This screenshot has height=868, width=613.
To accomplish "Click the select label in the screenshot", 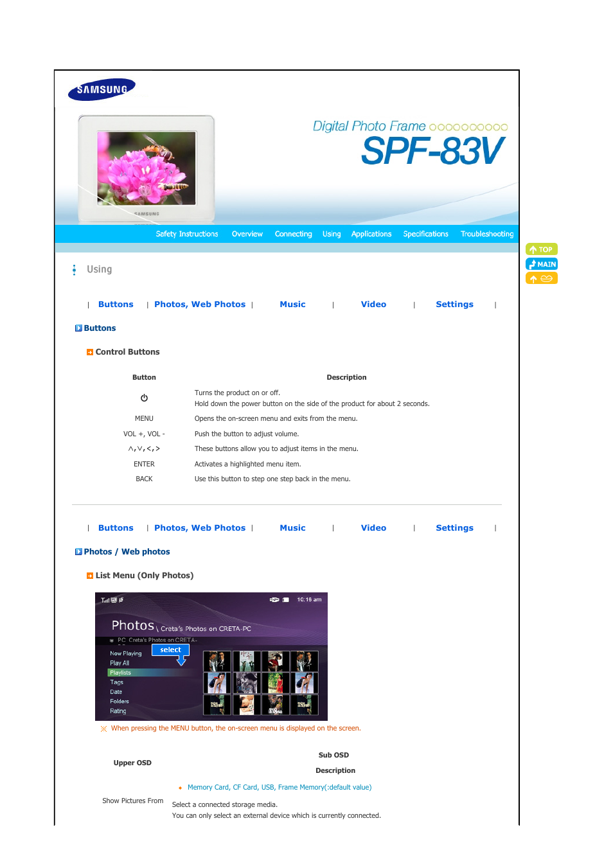I will (x=171, y=650).
